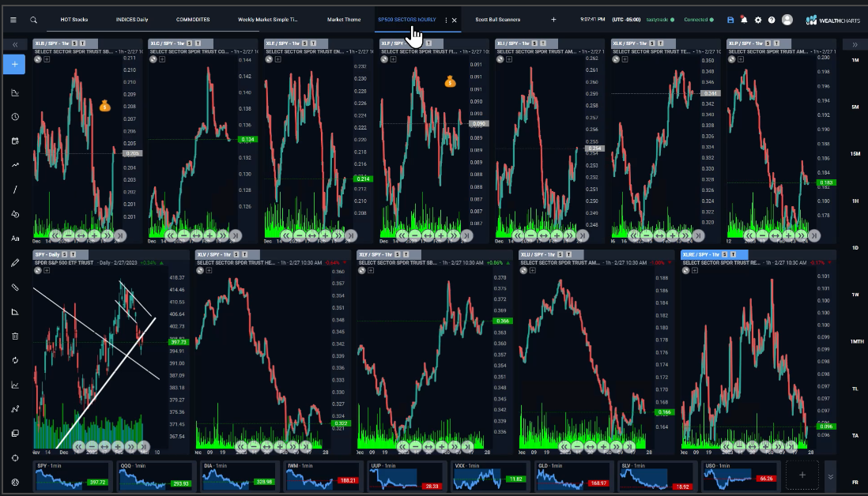Select the Aa text annotation tool
This screenshot has width=868, height=496.
pos(15,239)
